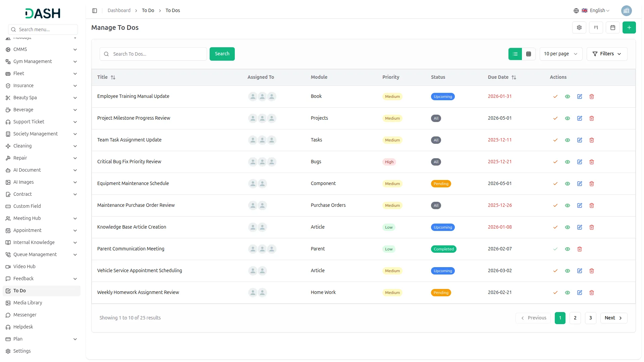Switch to grid view toggle

click(528, 54)
